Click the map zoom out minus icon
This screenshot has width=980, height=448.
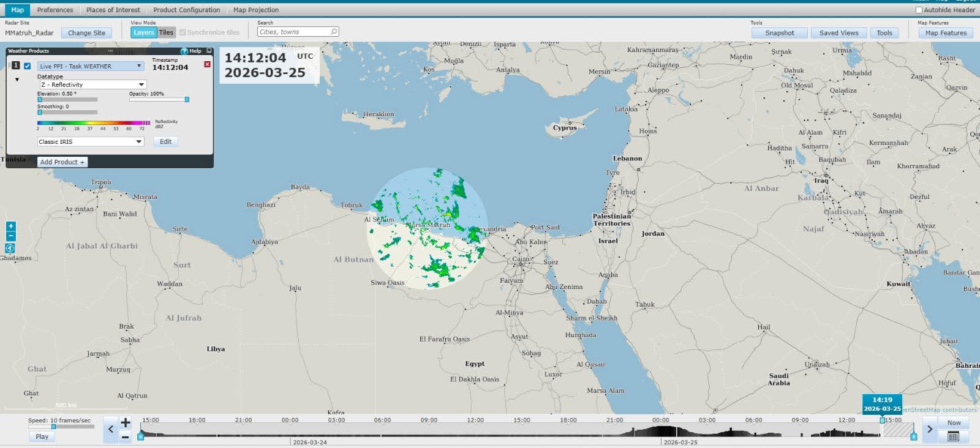(x=10, y=236)
